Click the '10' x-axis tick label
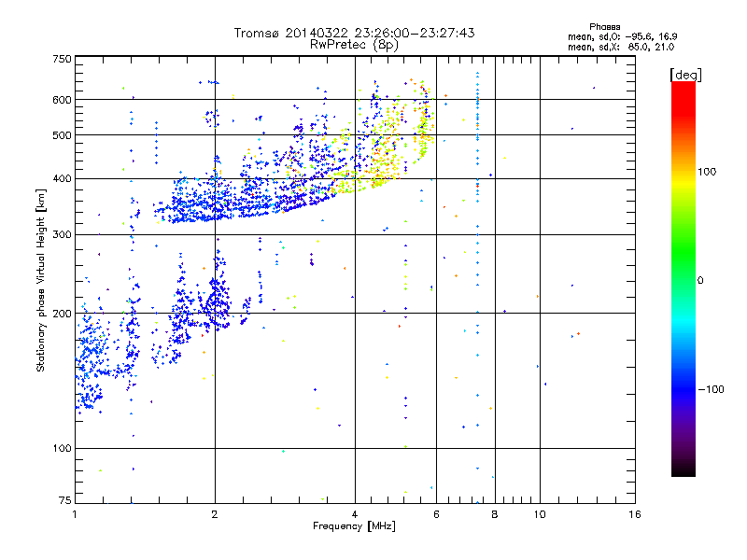The image size is (747, 560). [540, 514]
